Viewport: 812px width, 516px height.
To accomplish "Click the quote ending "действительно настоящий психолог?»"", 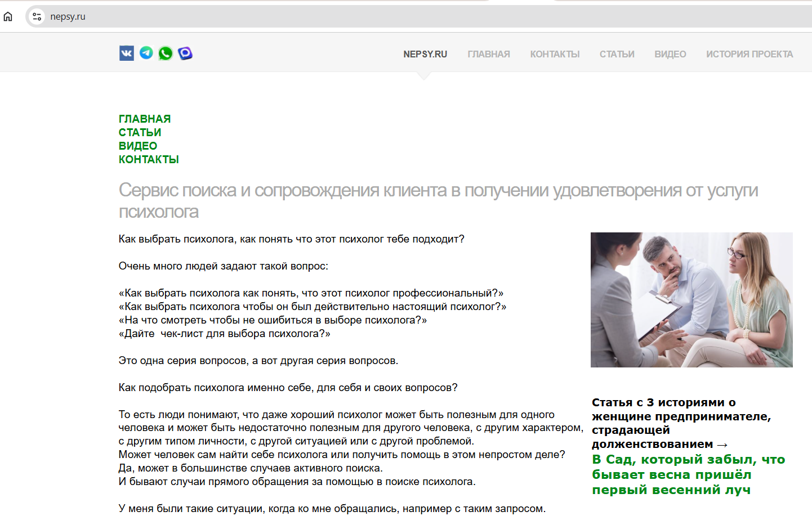I will point(313,307).
